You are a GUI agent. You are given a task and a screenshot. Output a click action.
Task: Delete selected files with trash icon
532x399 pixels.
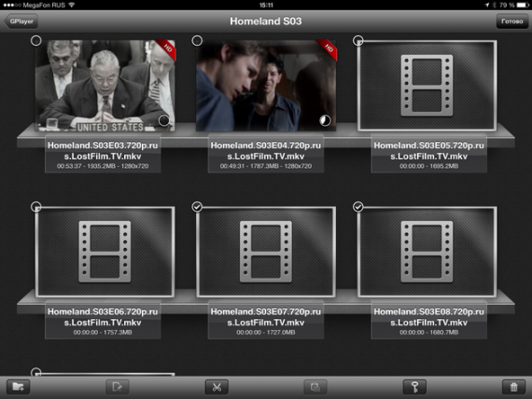click(x=513, y=387)
